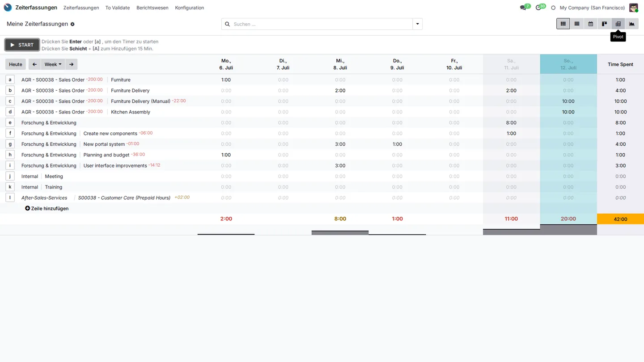Switch to List view

pyautogui.click(x=577, y=24)
